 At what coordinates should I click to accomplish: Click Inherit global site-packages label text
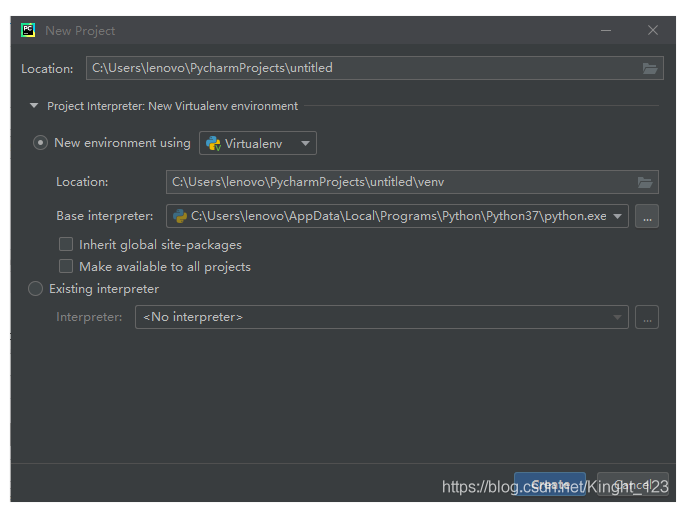(160, 245)
